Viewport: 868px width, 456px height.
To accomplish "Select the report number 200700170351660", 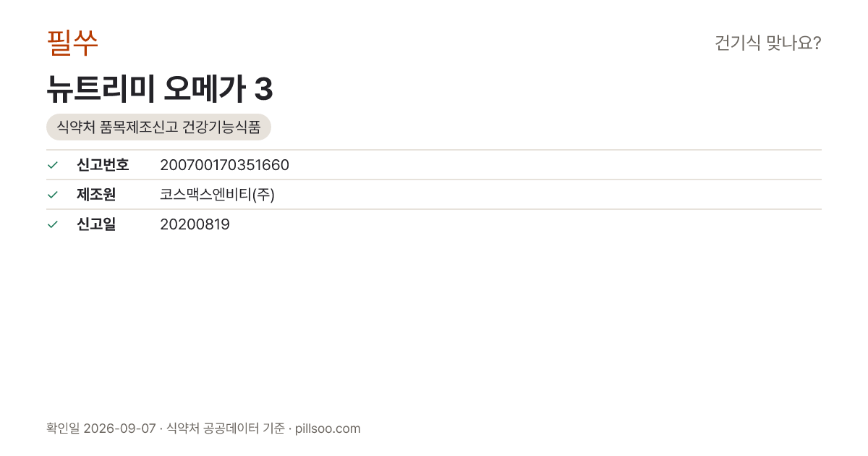I will (224, 165).
